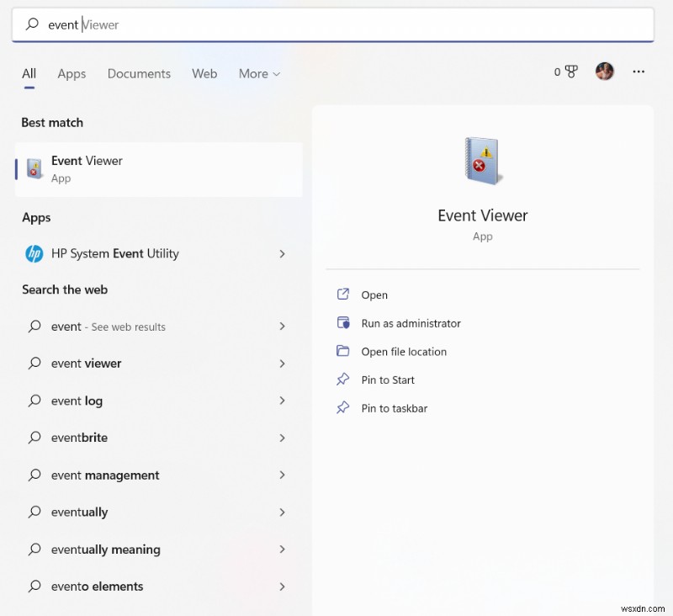Click the search magnifier icon in search box
673x616 pixels.
[x=32, y=24]
